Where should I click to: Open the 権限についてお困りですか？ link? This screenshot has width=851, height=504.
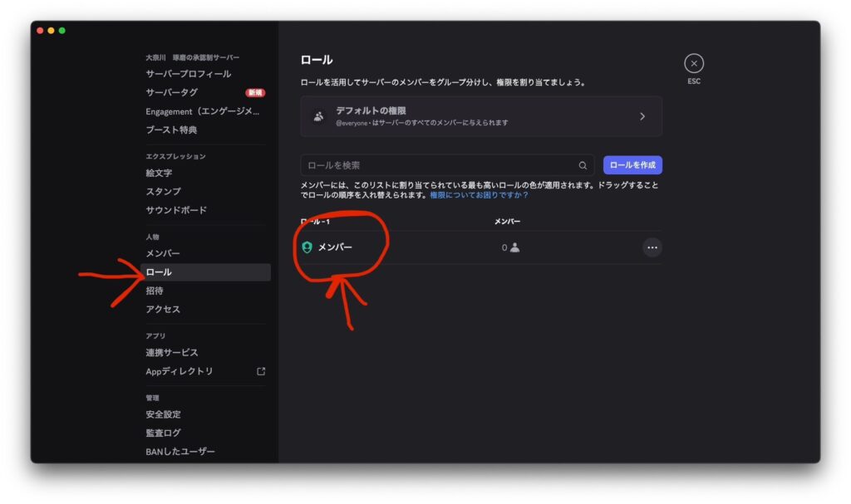(x=479, y=195)
